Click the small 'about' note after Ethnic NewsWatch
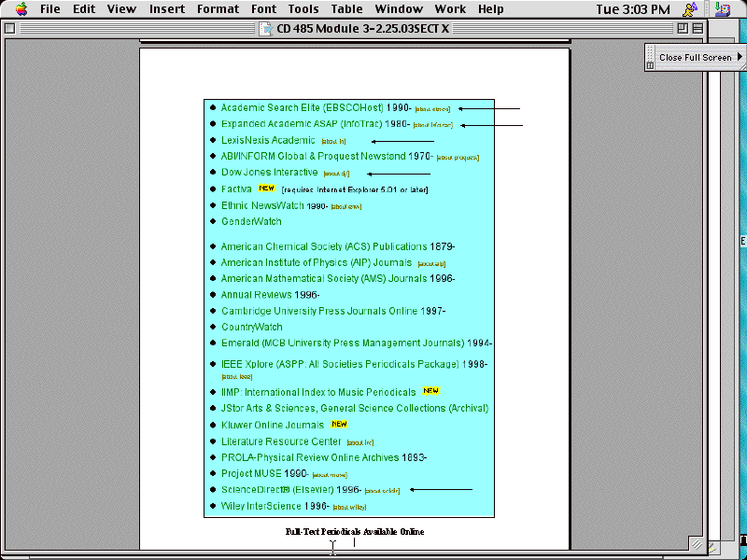This screenshot has height=560, width=747. (x=346, y=206)
